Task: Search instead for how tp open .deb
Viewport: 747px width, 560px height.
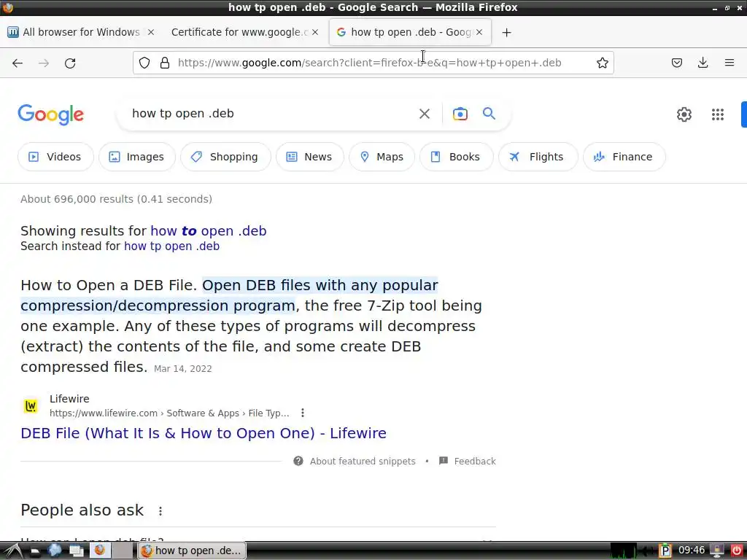Action: pyautogui.click(x=171, y=246)
